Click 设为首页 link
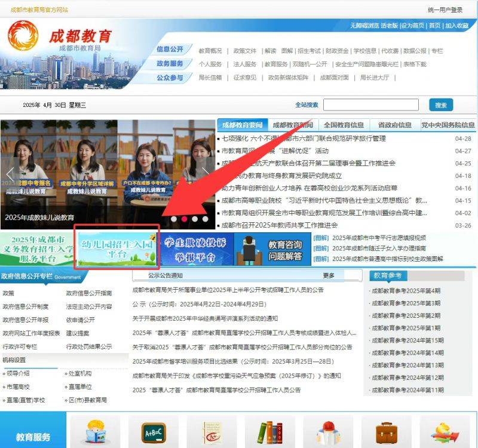The image size is (478, 448). click(413, 26)
